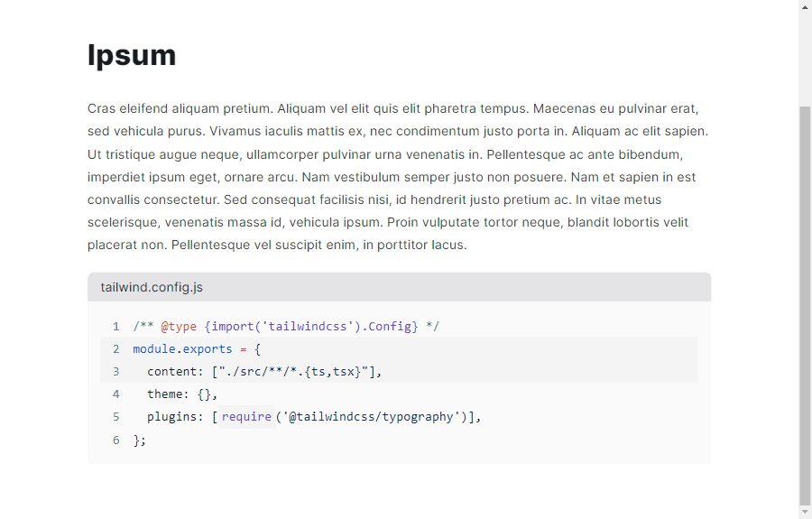Click line number 2 in code block

(116, 349)
